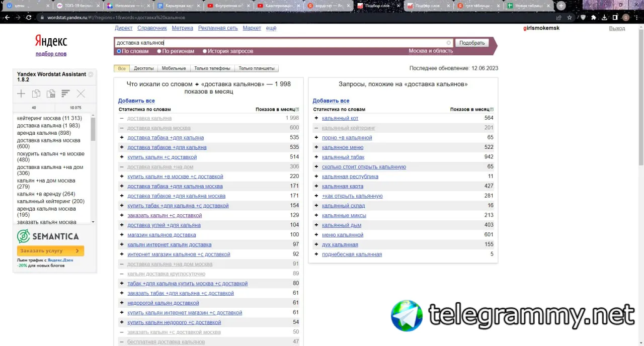
Task: Open the "Маркет" top menu link
Action: click(252, 28)
